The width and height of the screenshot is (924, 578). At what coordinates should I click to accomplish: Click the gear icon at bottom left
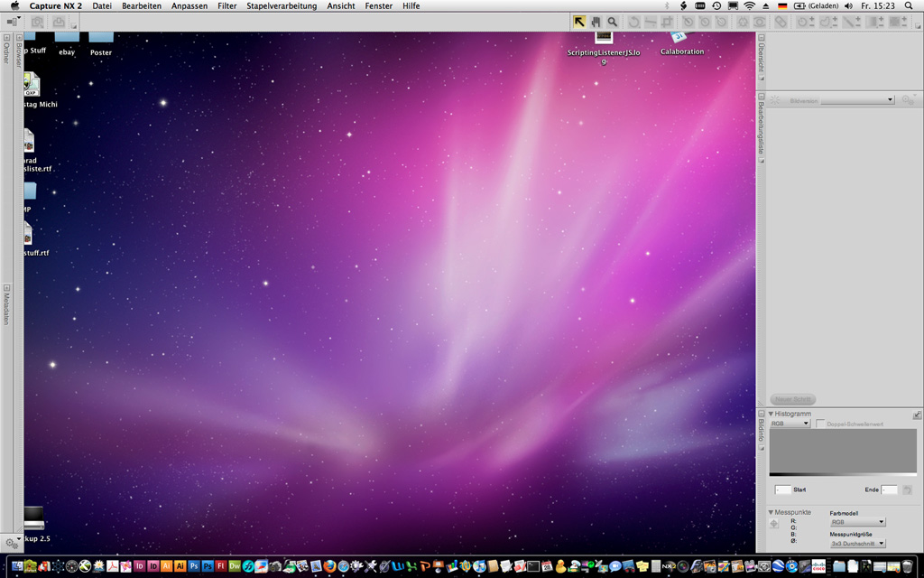tap(11, 543)
